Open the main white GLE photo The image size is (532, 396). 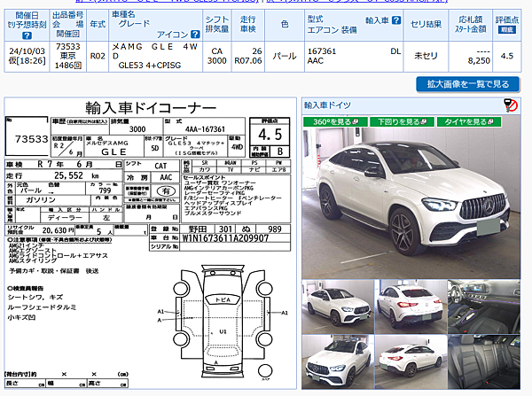click(x=411, y=203)
